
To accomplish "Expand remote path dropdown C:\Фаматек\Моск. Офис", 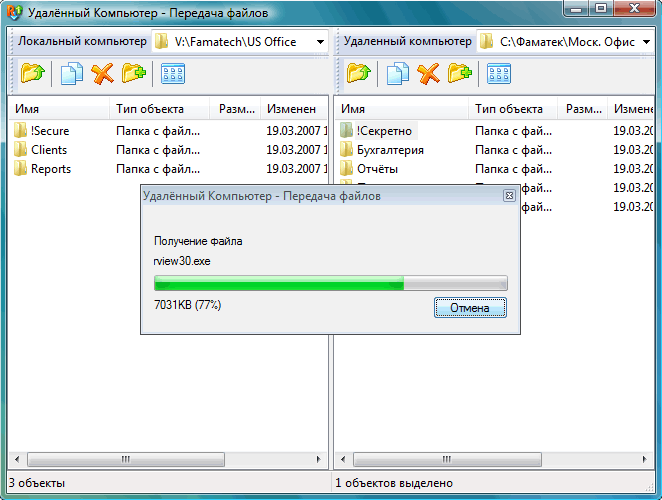I will [x=646, y=42].
